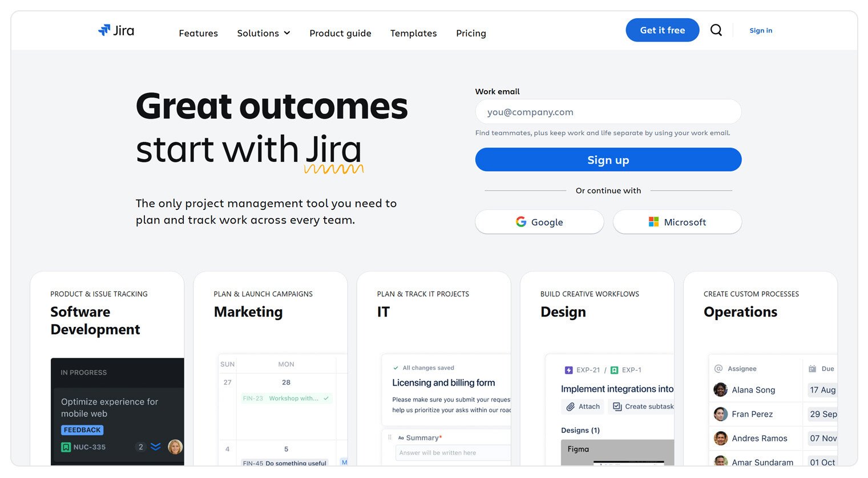Click the blonde assignee avatar on NUC-335 card

click(175, 447)
